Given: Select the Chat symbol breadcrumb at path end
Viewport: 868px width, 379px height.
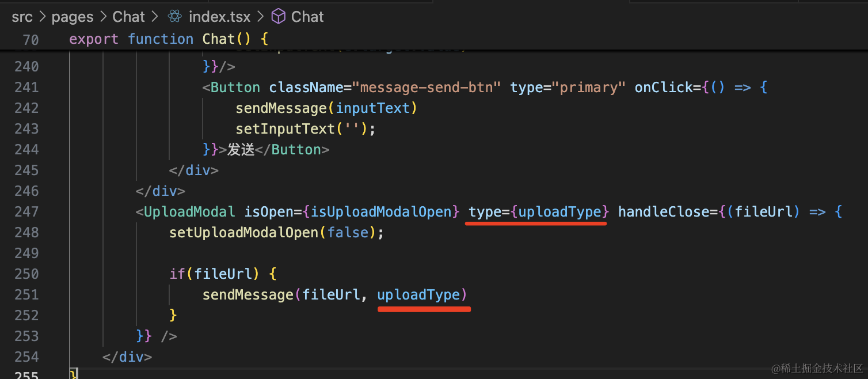Looking at the screenshot, I should 307,17.
